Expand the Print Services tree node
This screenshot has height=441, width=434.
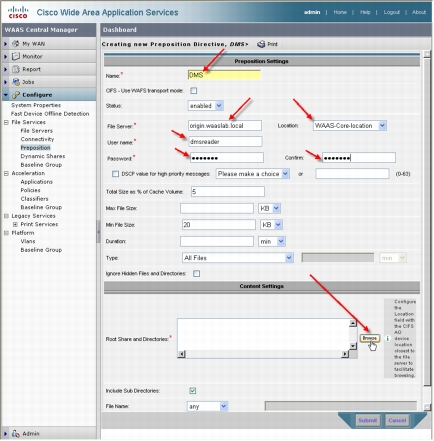point(15,224)
